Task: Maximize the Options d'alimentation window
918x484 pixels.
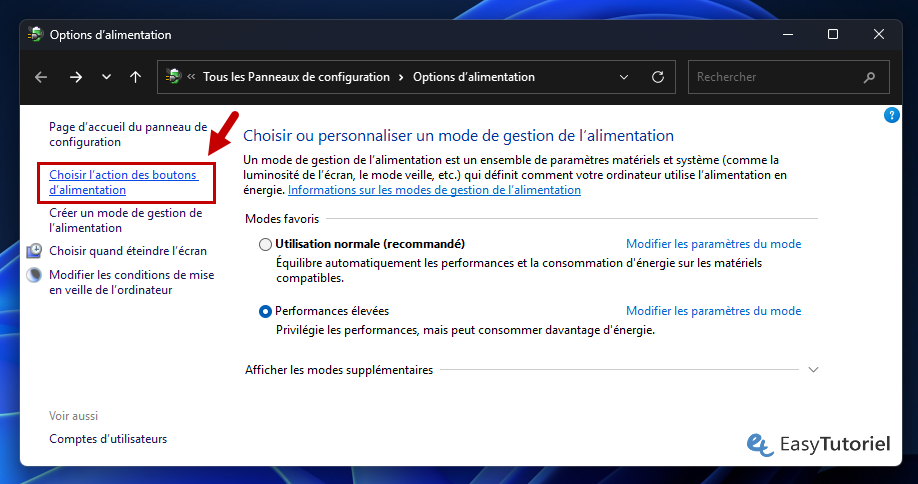Action: [833, 35]
